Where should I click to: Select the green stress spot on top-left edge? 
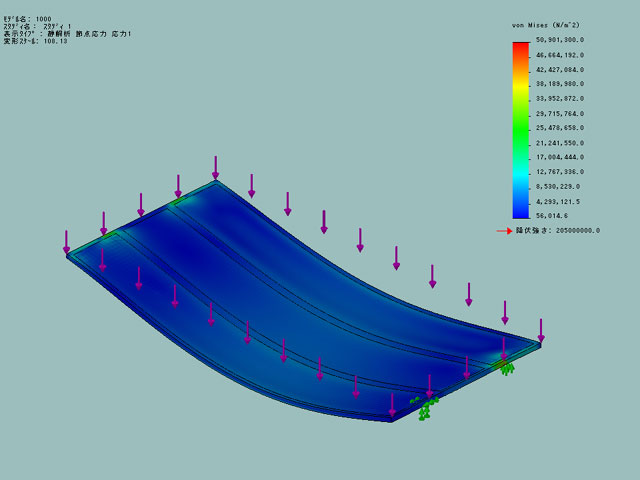tap(179, 200)
